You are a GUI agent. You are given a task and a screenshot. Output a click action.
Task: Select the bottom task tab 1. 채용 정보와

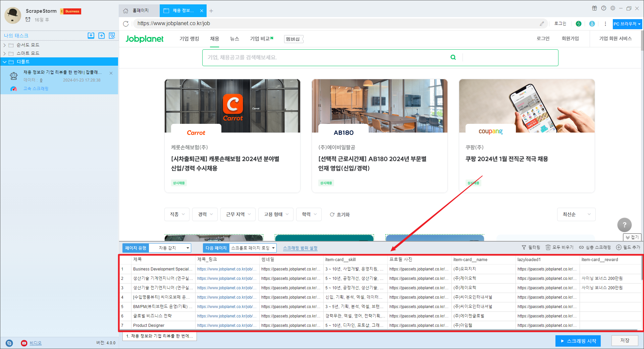(160, 336)
